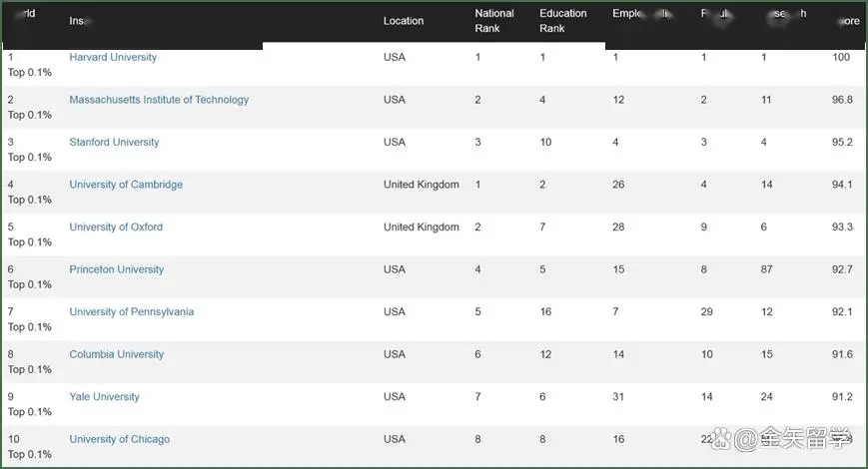Open the University of Chicago link
868x469 pixels.
pos(120,439)
